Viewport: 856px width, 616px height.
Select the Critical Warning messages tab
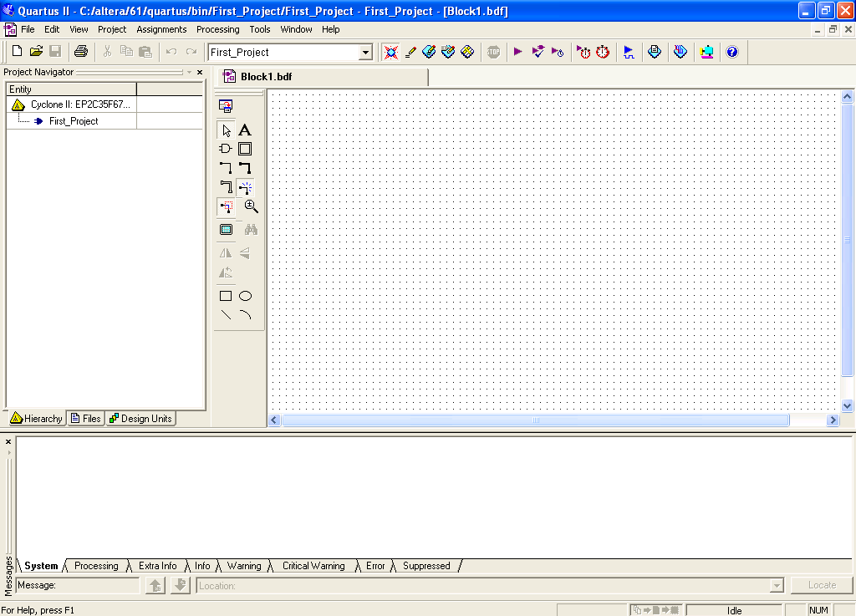(313, 566)
